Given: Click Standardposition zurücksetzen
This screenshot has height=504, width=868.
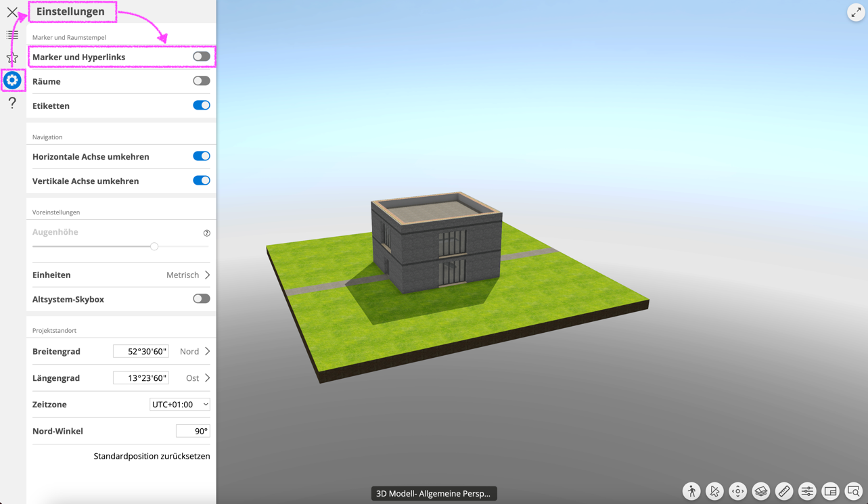Looking at the screenshot, I should pos(152,456).
